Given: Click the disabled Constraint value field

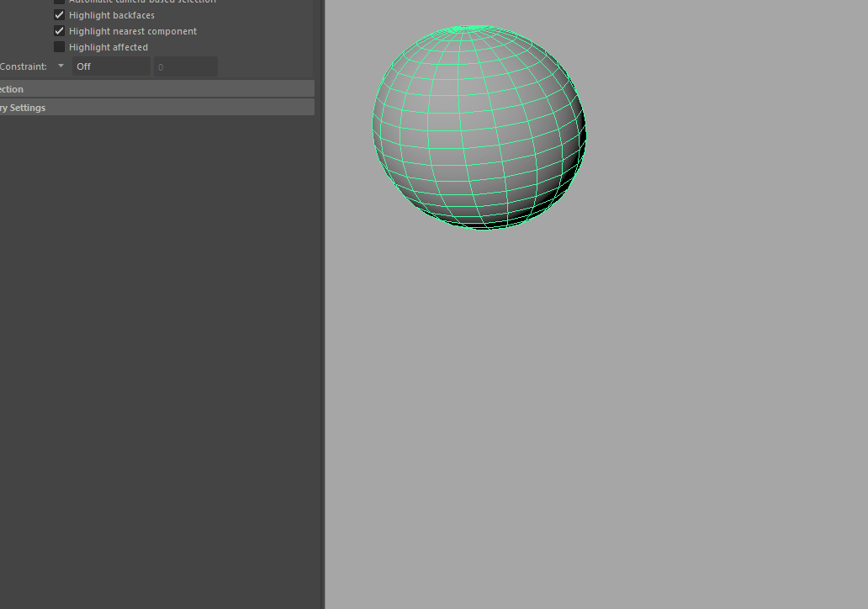Looking at the screenshot, I should point(185,66).
